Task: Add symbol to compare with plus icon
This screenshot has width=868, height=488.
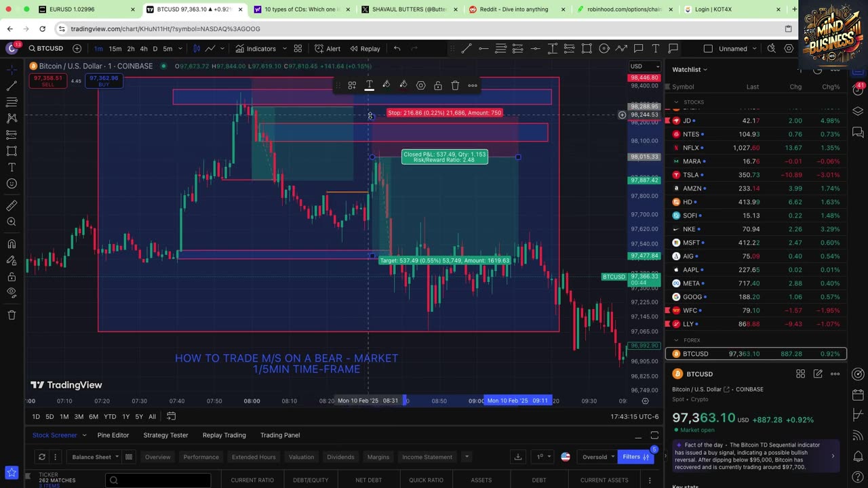Action: (x=77, y=49)
